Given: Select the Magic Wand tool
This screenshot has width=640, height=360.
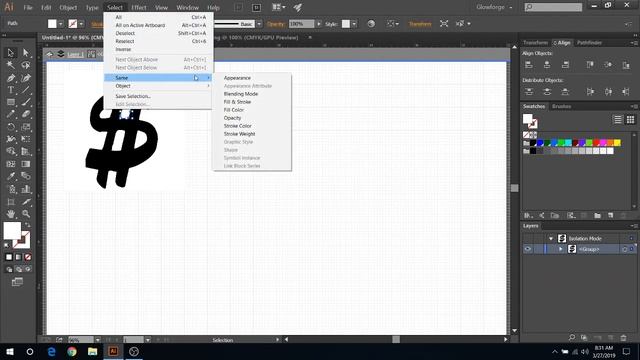Looking at the screenshot, I should [x=11, y=65].
